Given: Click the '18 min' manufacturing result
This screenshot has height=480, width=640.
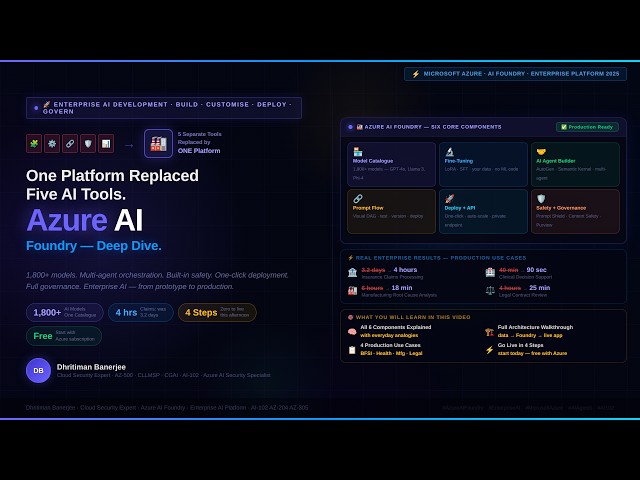Looking at the screenshot, I should [402, 288].
